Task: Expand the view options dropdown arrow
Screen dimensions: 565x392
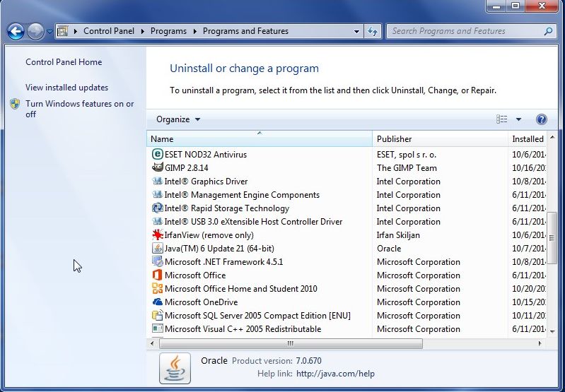Action: 518,119
